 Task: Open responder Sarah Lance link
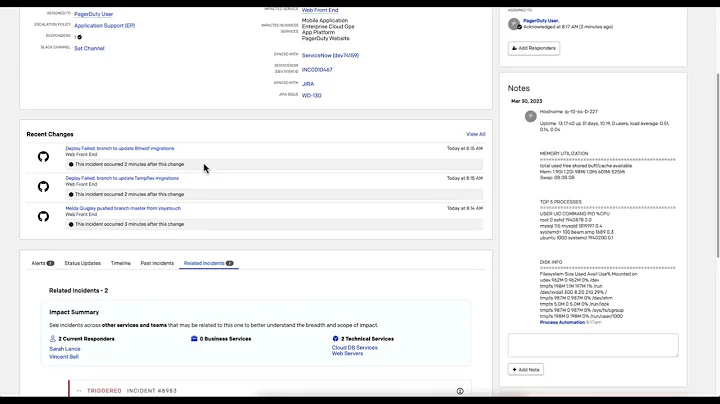click(x=65, y=349)
